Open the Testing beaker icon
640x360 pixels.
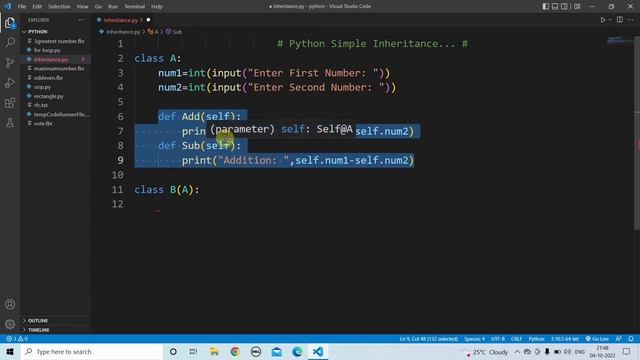pyautogui.click(x=10, y=122)
